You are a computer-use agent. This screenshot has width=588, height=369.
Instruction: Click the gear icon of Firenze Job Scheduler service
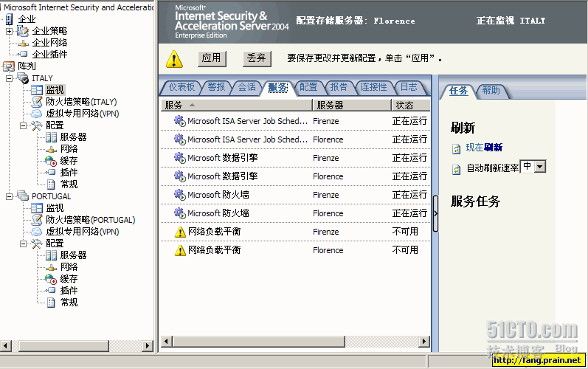tap(179, 121)
